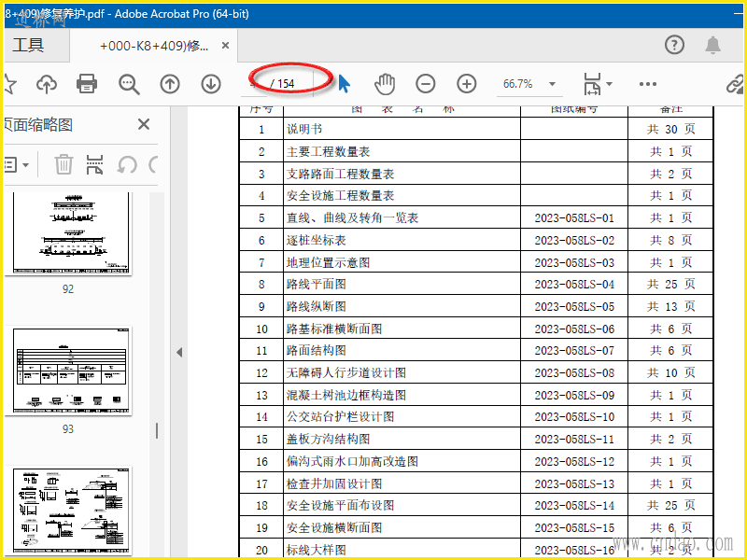
Task: Go to next page with down arrow
Action: (211, 84)
